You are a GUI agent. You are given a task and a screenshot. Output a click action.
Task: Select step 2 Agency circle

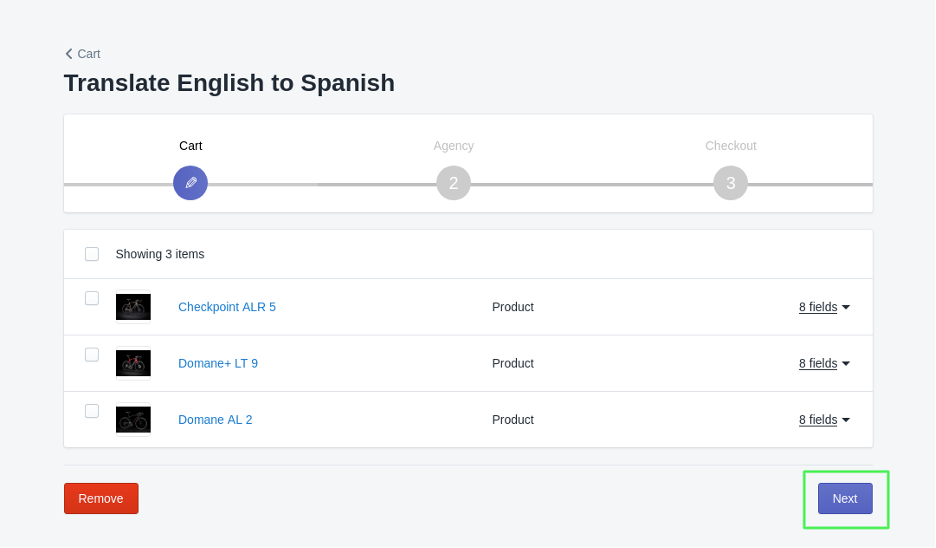point(454,183)
